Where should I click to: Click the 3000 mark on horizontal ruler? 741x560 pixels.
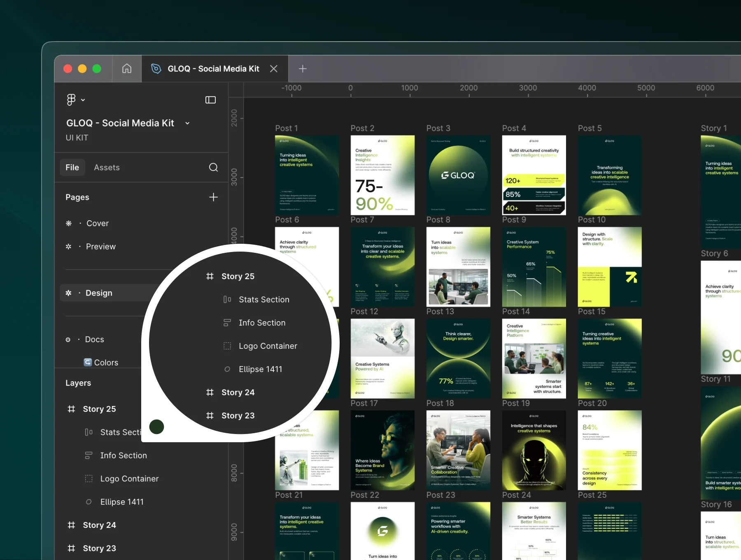click(x=528, y=88)
